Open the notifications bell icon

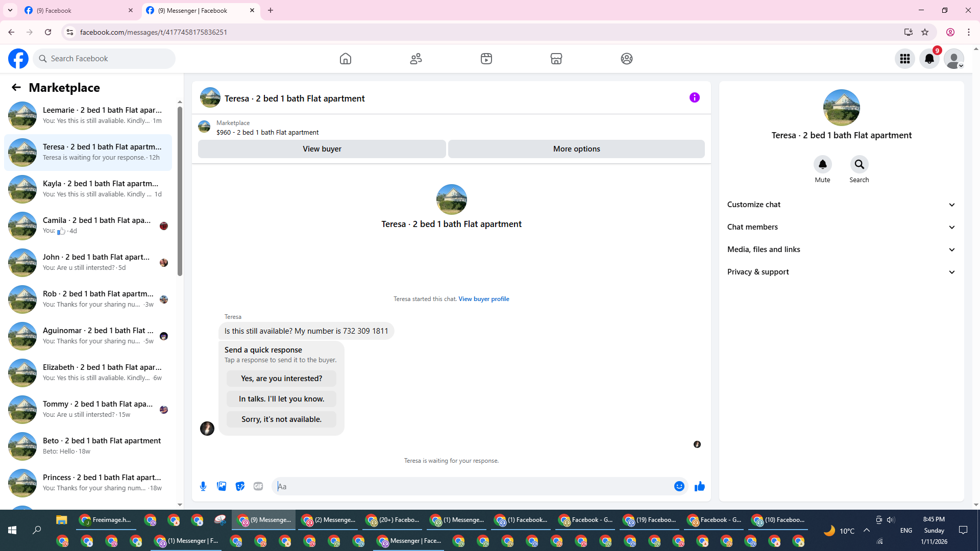point(929,59)
